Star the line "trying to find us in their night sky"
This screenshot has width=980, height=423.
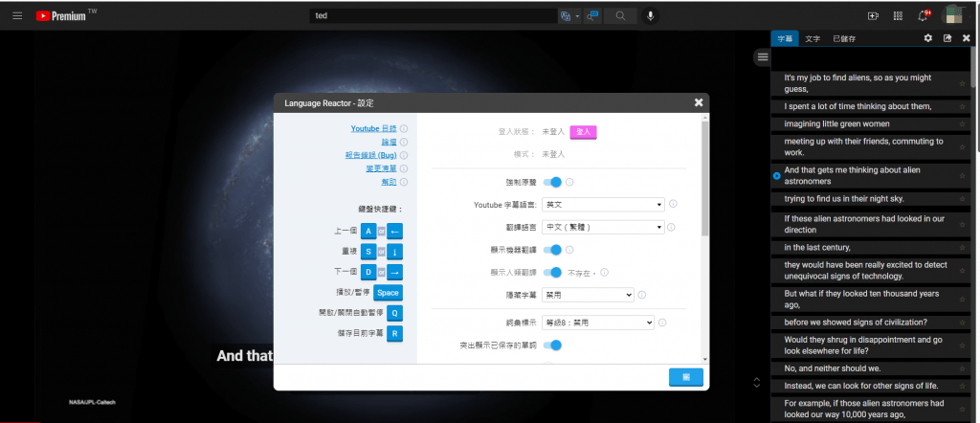[962, 199]
